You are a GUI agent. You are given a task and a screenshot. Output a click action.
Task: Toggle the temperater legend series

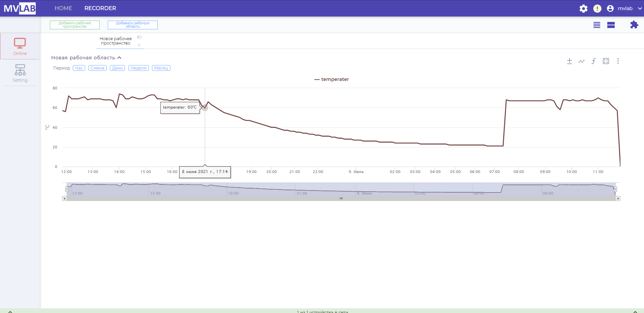tap(331, 79)
